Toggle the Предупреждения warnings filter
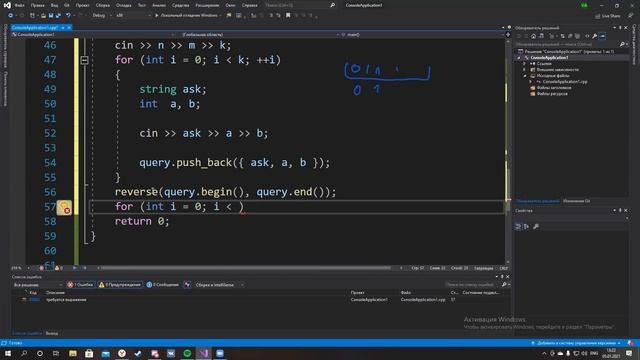The height and width of the screenshot is (360, 640). pyautogui.click(x=120, y=284)
